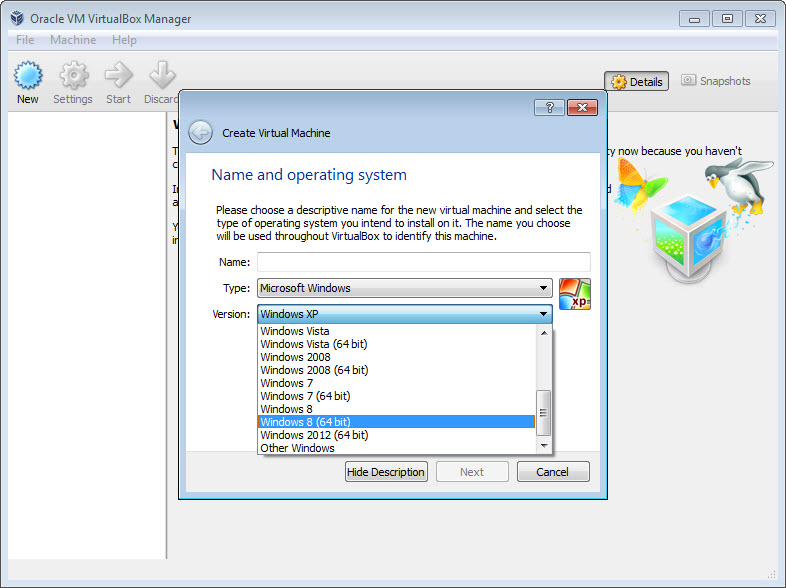Viewport: 786px width, 588px height.
Task: Click the Start arrow toolbar icon
Action: point(119,76)
